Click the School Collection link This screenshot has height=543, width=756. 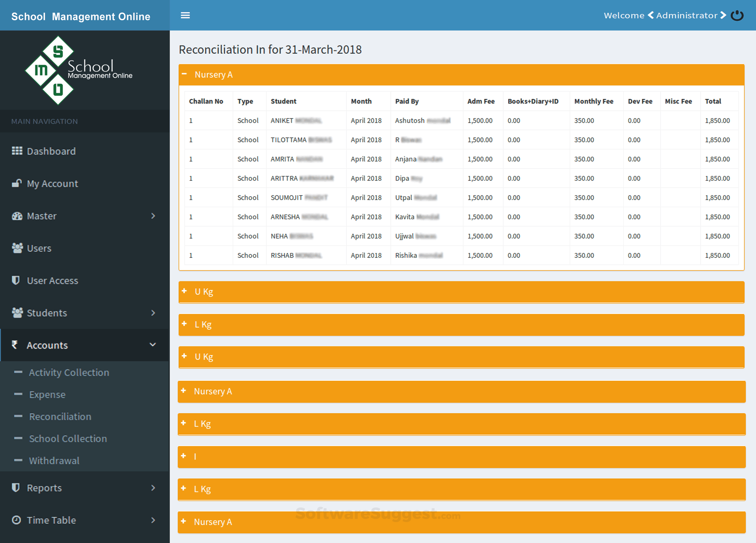click(x=68, y=438)
